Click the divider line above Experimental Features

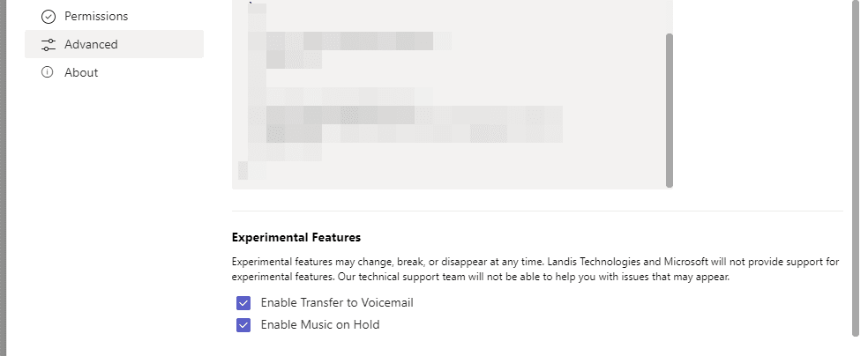click(537, 211)
